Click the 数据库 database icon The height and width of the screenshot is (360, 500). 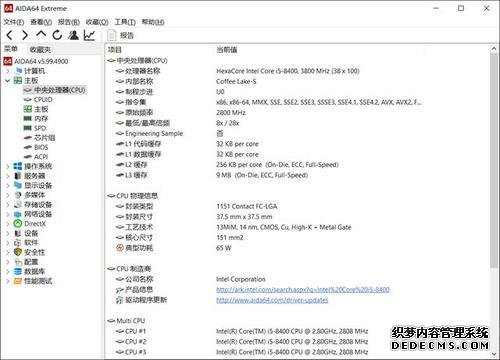click(x=18, y=272)
